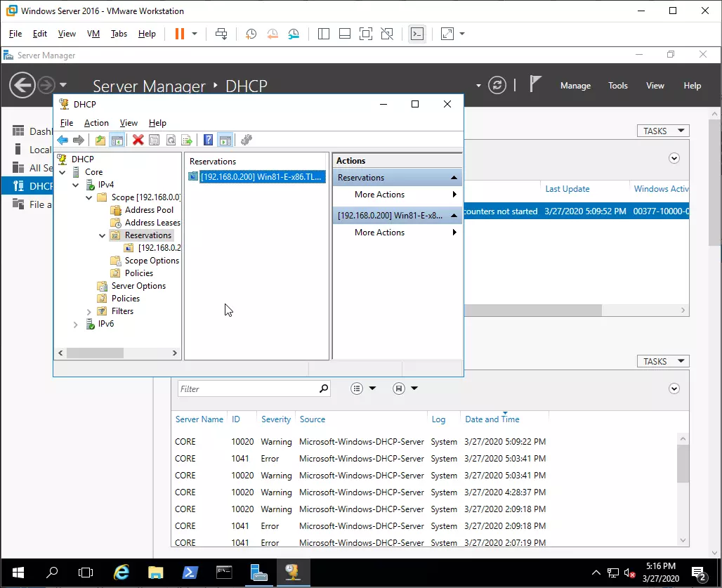Collapse the IPv4 tree node
Viewport: 722px width, 588px height.
76,185
